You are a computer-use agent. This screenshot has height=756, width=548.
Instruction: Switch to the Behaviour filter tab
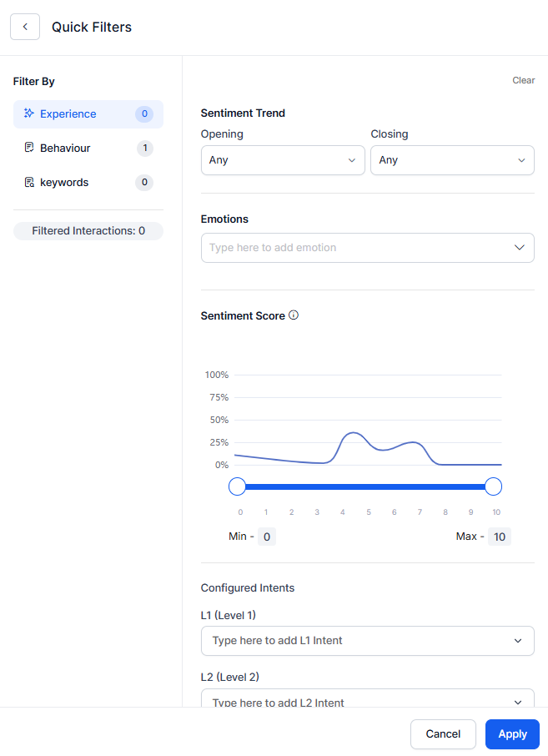pos(65,148)
